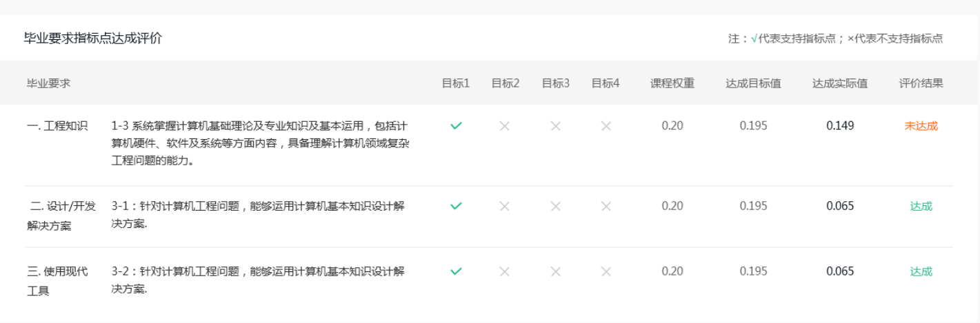The height and width of the screenshot is (323, 980).
Task: Click 目标2 cross in 设计/开发解决方案 row
Action: click(x=505, y=206)
